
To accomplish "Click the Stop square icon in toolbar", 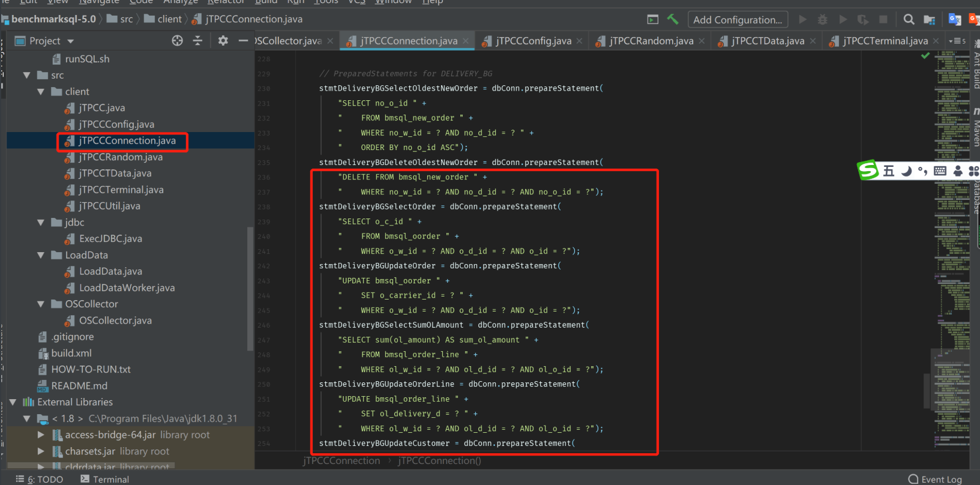I will [x=883, y=19].
